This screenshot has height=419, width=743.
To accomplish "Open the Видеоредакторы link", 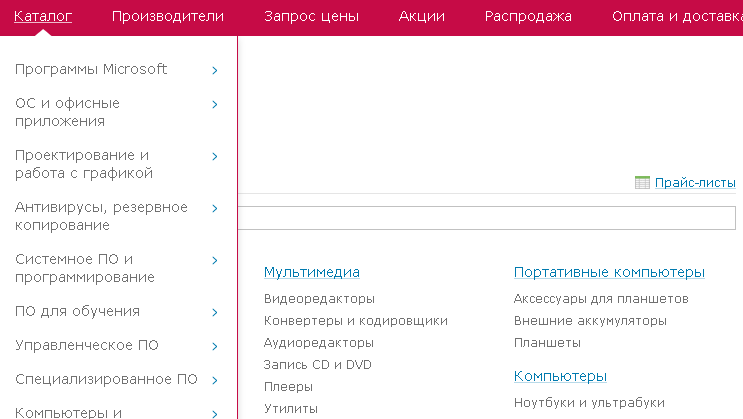I will pyautogui.click(x=319, y=299).
